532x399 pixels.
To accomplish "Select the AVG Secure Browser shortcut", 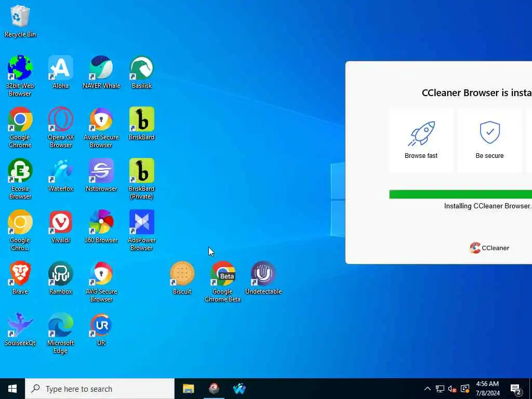I will [101, 282].
